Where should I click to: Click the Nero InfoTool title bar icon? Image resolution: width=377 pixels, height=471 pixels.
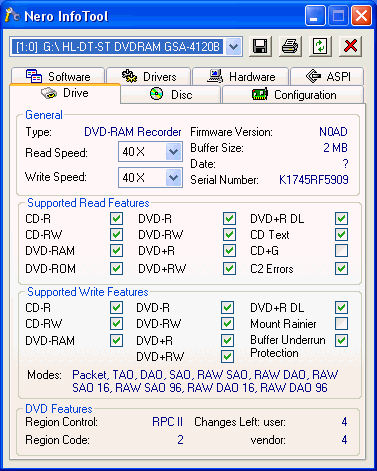pos(12,15)
